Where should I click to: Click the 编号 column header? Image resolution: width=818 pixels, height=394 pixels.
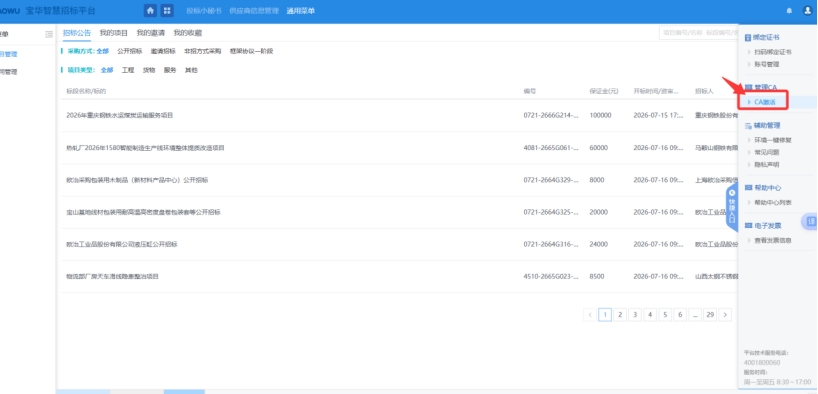click(x=530, y=91)
